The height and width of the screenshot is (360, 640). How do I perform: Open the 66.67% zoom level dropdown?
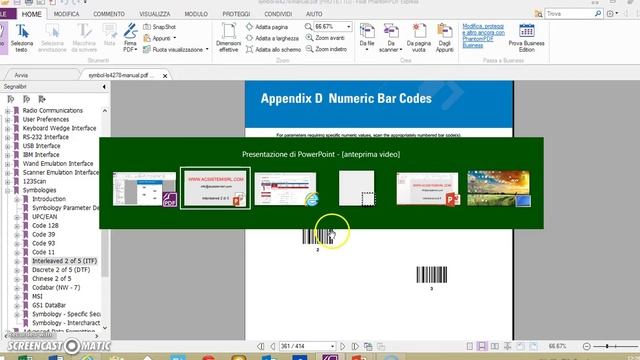coord(348,27)
